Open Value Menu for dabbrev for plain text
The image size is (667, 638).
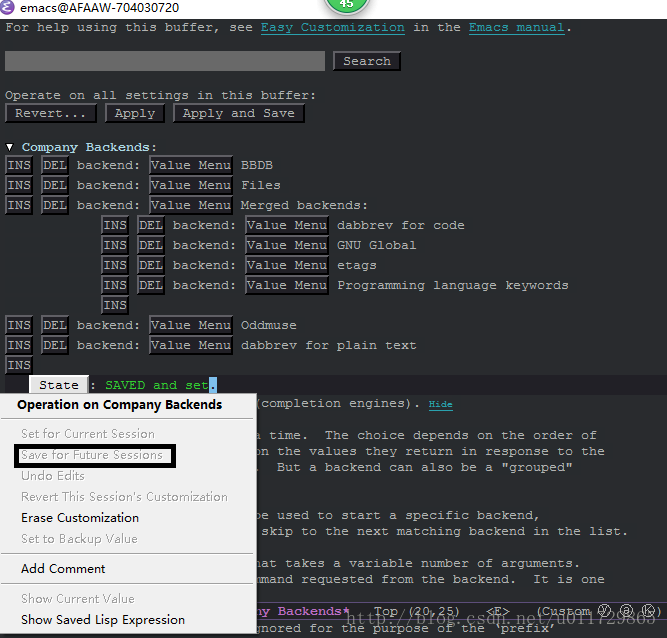(x=191, y=345)
